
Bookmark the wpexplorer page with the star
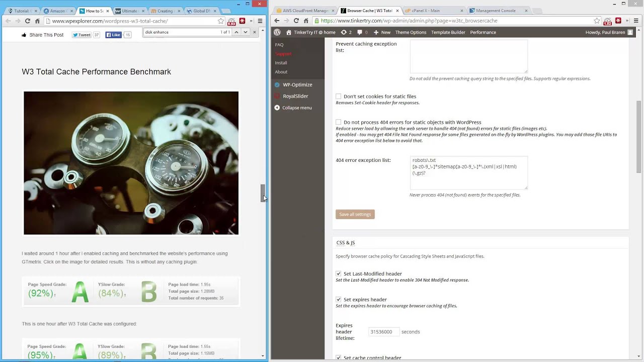(221, 21)
